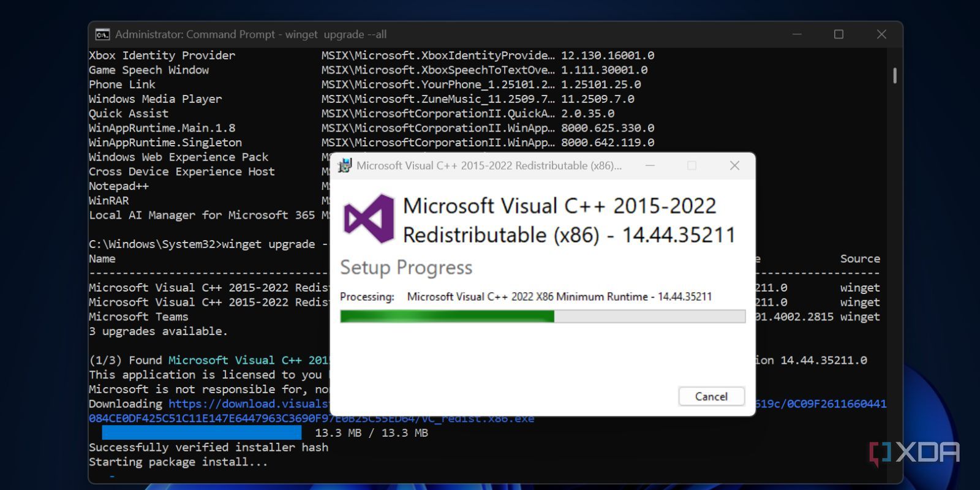Click the installer icon in the setup dialog title bar
980x490 pixels.
pos(345,165)
